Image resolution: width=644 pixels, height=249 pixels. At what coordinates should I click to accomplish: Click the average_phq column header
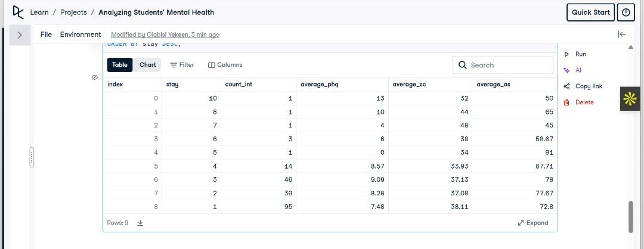coord(320,85)
